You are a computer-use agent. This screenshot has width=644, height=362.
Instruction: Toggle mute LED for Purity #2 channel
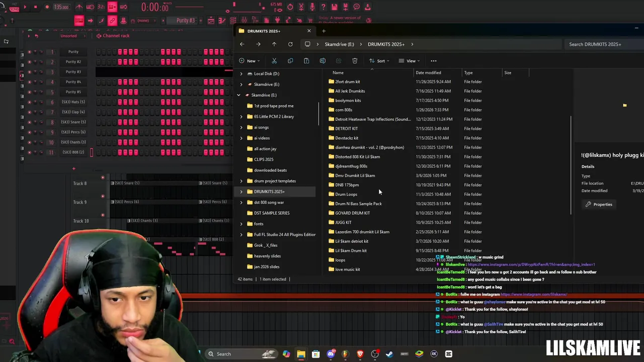29,62
